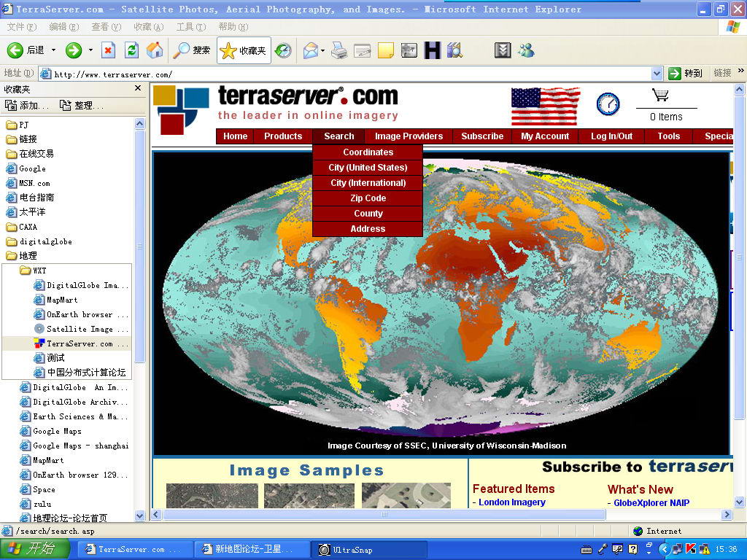The height and width of the screenshot is (560, 747).
Task: Select Zip Code from Search menu
Action: pyautogui.click(x=368, y=198)
